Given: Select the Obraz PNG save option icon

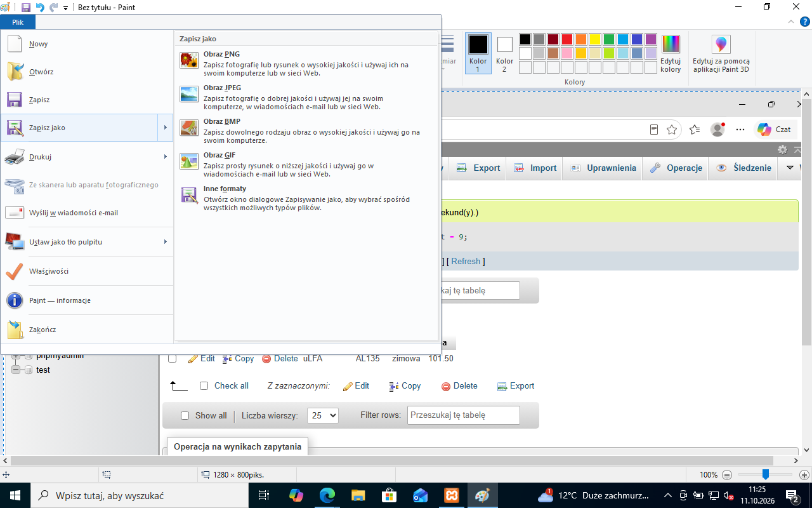Looking at the screenshot, I should 189,60.
